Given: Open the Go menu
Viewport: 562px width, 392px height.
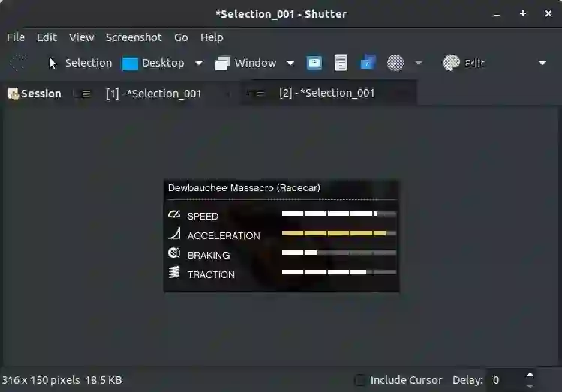Looking at the screenshot, I should point(181,37).
